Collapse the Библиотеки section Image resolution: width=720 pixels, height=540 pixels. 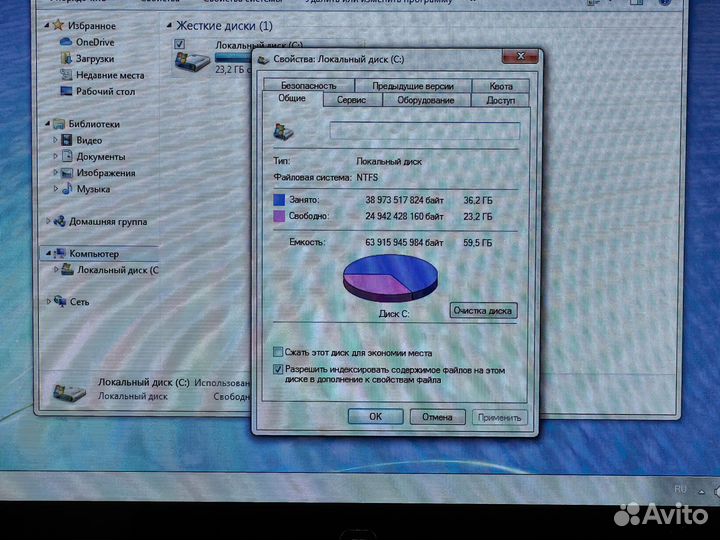[x=47, y=124]
